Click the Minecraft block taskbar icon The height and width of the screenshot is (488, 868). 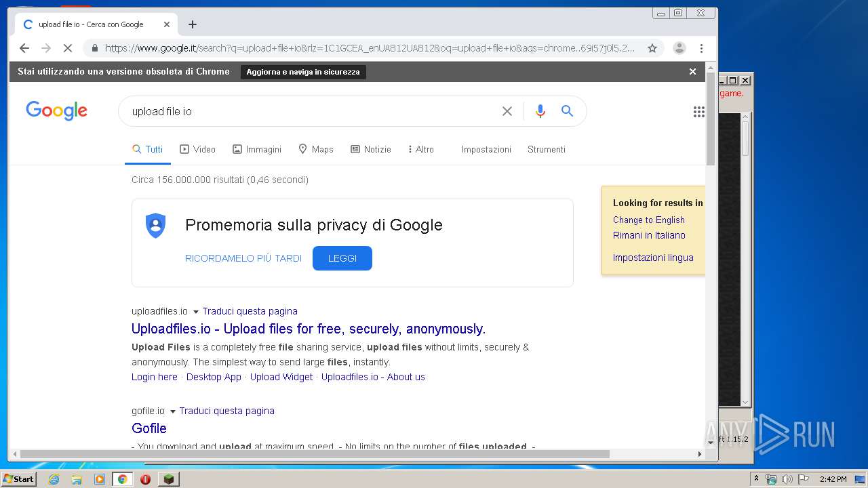(168, 479)
